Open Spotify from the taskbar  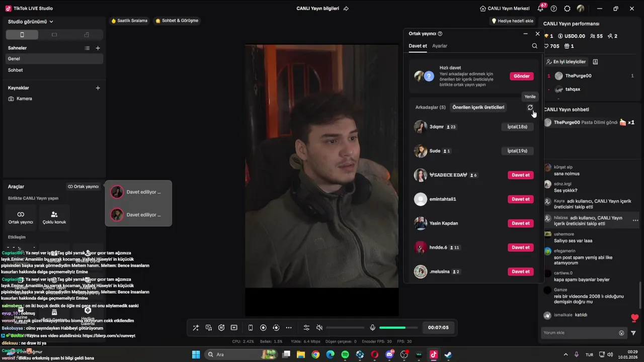(345, 354)
